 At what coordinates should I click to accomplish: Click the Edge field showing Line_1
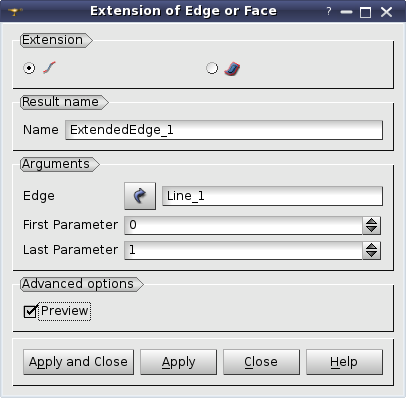click(x=272, y=196)
